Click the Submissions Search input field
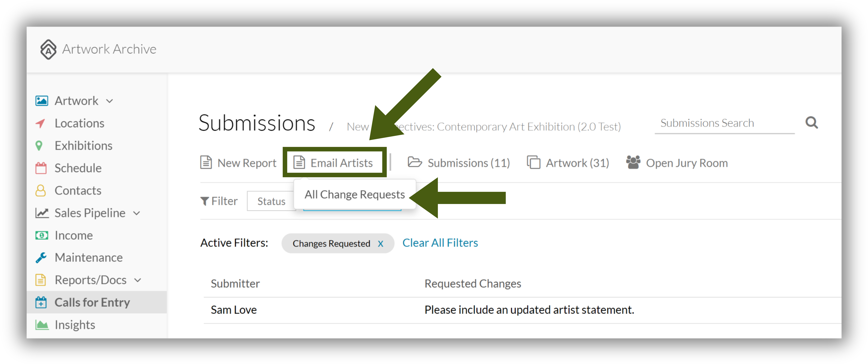Image resolution: width=868 pixels, height=364 pixels. point(724,123)
